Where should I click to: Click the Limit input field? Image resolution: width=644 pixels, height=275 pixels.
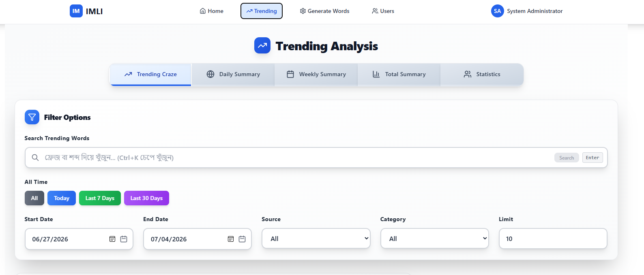[x=553, y=239]
